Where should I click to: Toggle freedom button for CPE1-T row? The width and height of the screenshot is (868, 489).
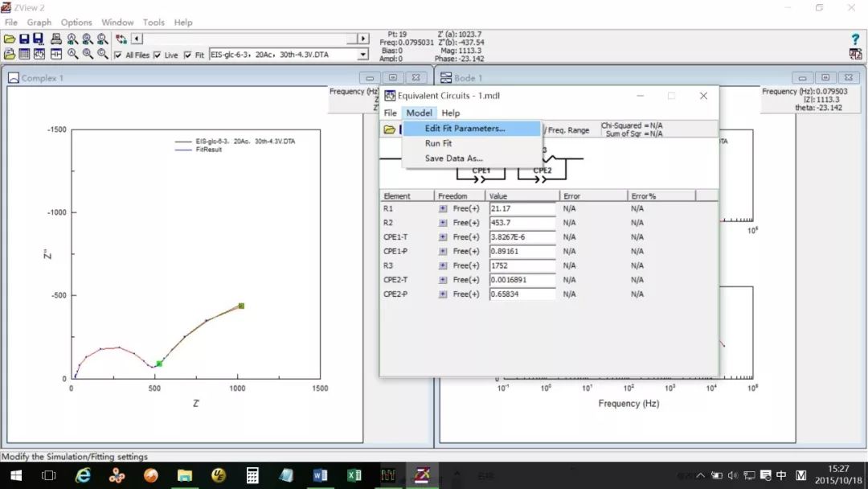pos(443,237)
